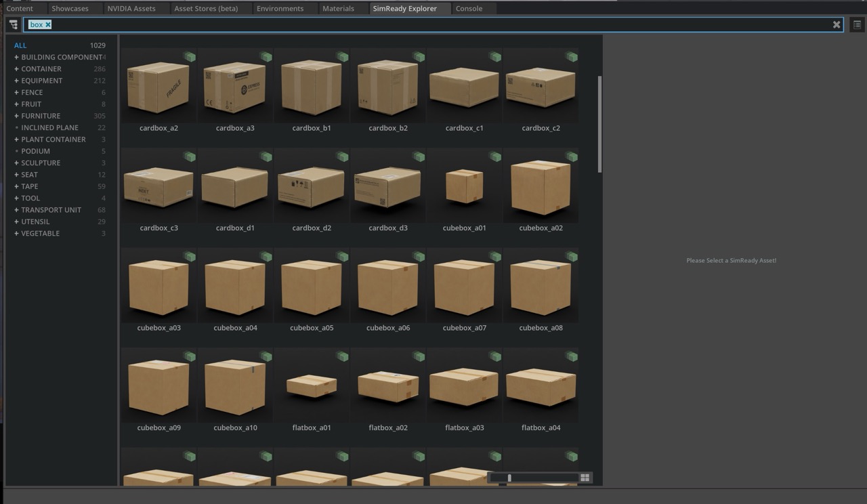Select the cubebox_a07 asset thumbnail
Screen dimensions: 867x504
tap(465, 285)
